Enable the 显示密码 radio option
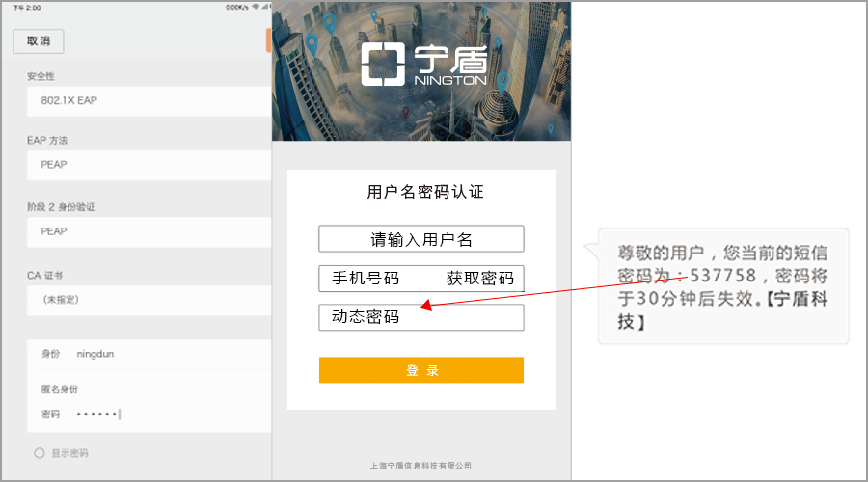Screen dimensions: 868x482 tap(40, 453)
